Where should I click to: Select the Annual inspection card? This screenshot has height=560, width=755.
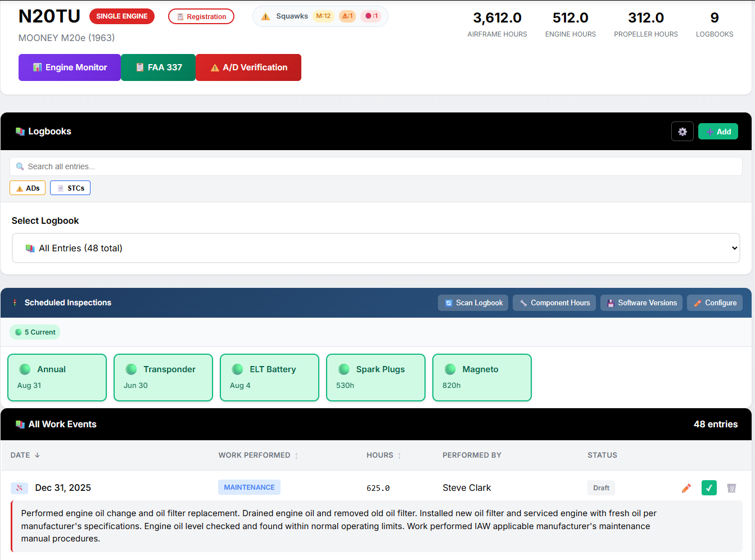[x=57, y=377]
